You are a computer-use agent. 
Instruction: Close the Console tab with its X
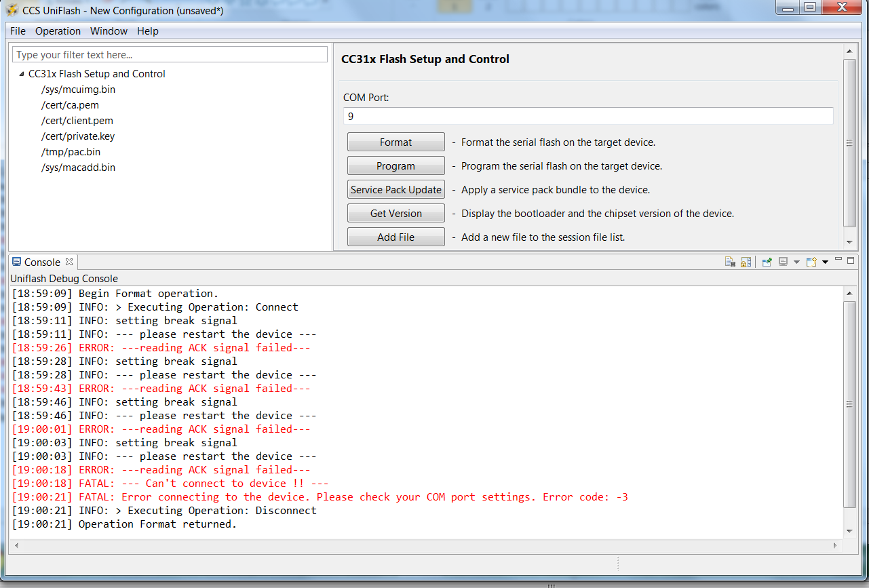tap(69, 261)
